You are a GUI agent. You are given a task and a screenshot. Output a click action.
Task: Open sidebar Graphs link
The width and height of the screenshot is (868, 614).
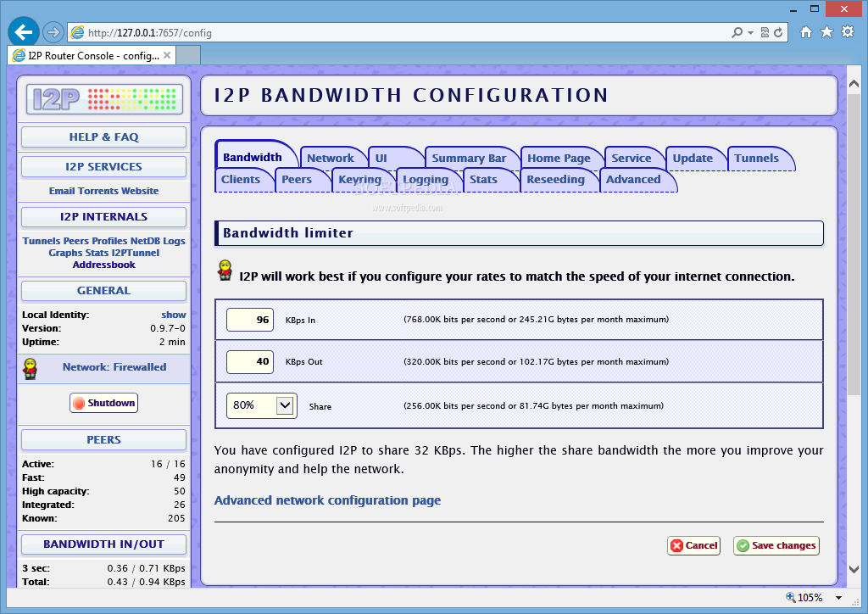pyautogui.click(x=65, y=253)
